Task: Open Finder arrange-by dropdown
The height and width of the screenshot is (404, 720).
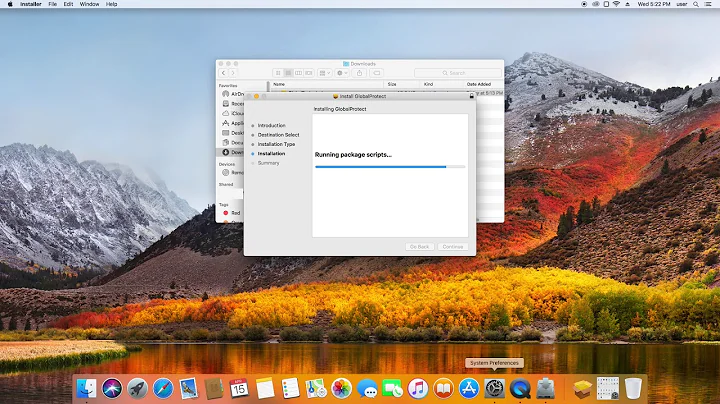Action: coord(325,73)
